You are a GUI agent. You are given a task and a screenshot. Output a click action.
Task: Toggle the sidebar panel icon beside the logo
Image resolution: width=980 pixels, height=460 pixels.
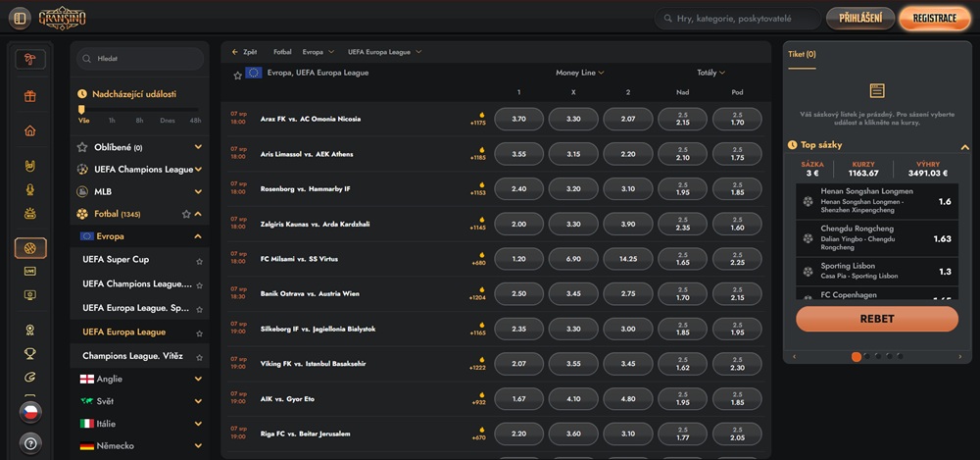pos(21,19)
